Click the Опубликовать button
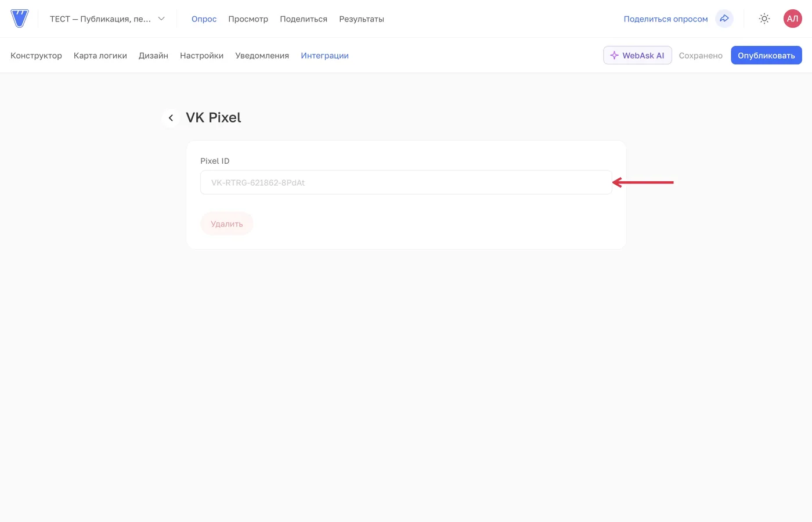812x522 pixels. tap(766, 55)
